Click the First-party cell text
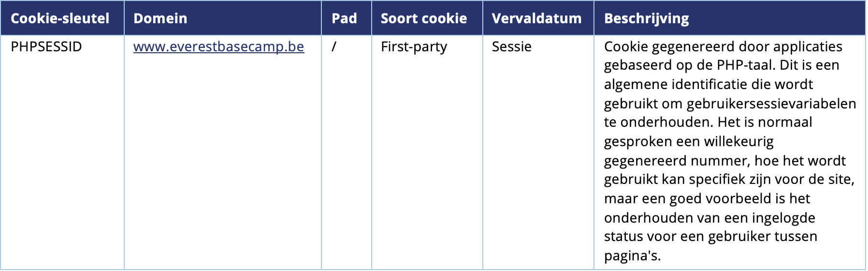The width and height of the screenshot is (868, 271). 414,47
